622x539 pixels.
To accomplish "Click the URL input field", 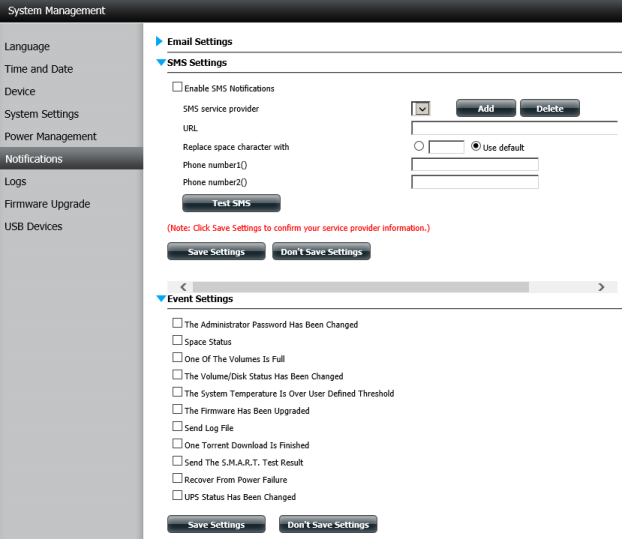I will click(514, 128).
